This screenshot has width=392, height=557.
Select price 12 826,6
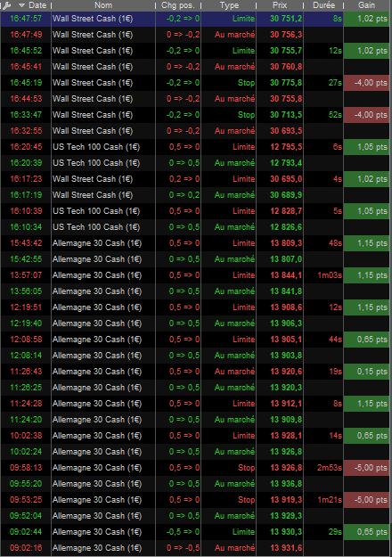tap(286, 227)
